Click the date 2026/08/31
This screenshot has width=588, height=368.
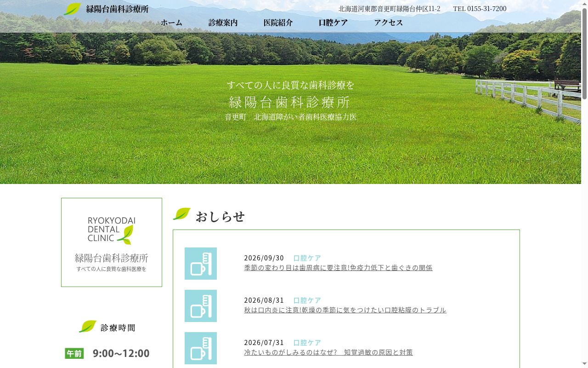(264, 300)
